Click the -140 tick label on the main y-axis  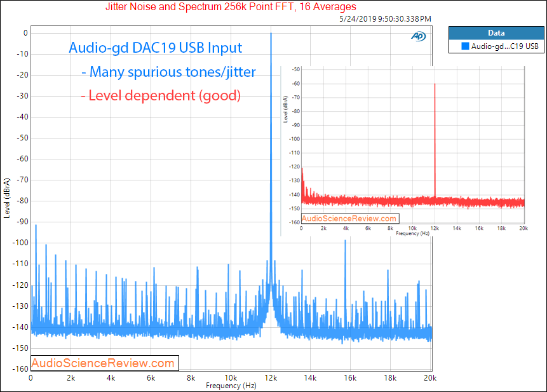[x=20, y=327]
